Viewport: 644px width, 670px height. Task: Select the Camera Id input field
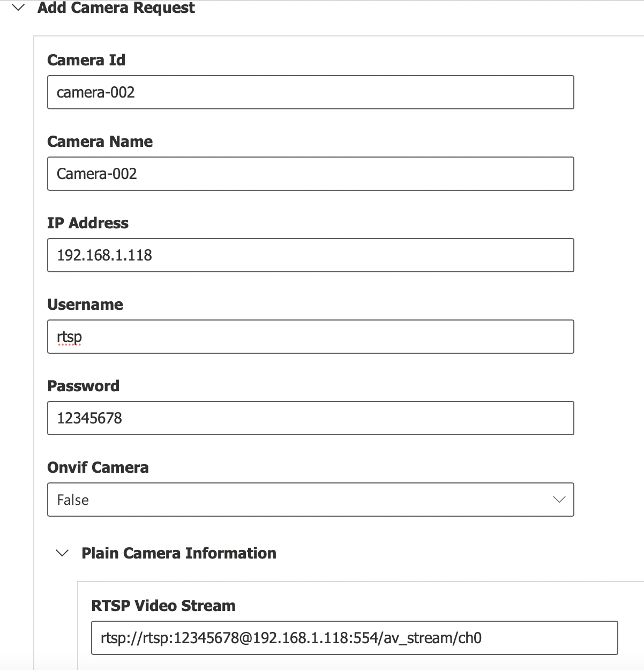pos(311,92)
